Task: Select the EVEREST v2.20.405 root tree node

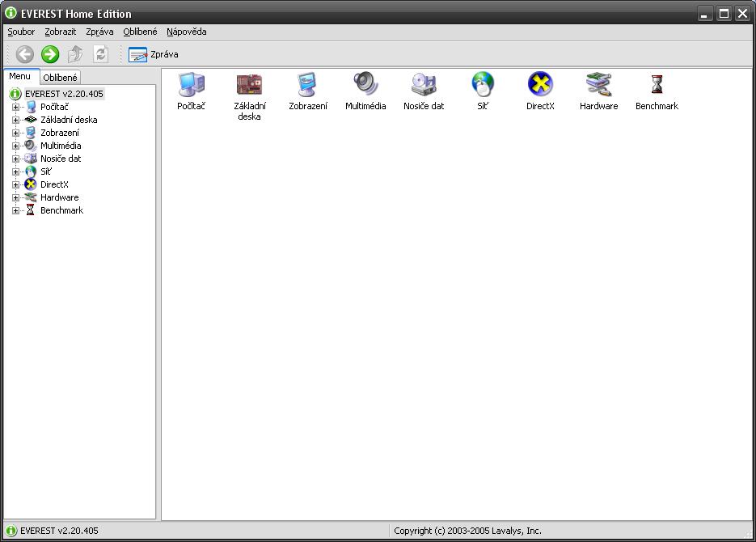Action: click(x=64, y=94)
